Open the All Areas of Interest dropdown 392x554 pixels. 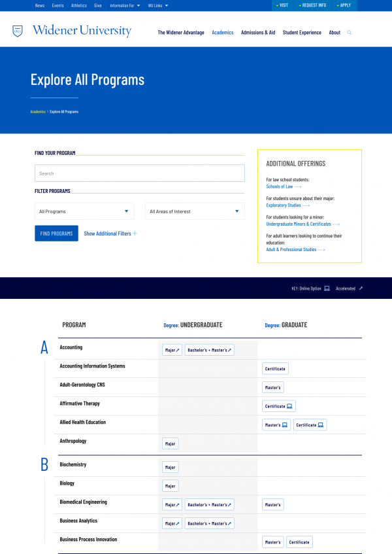coord(195,211)
